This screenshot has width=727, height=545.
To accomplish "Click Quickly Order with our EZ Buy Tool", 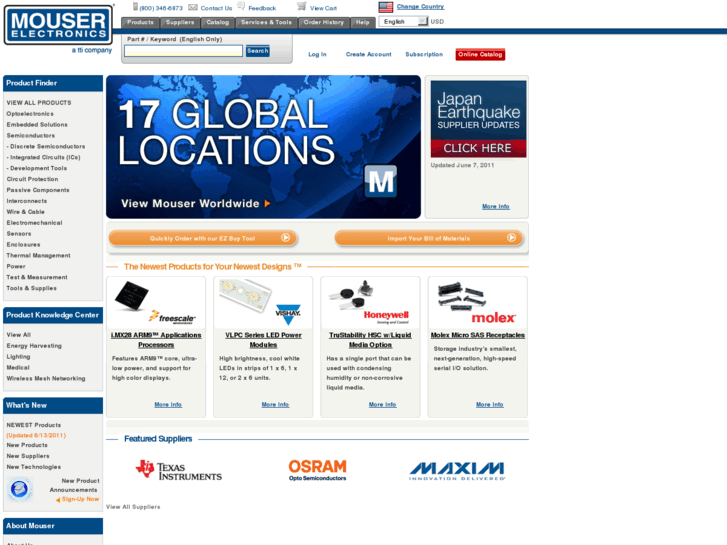I will click(202, 238).
